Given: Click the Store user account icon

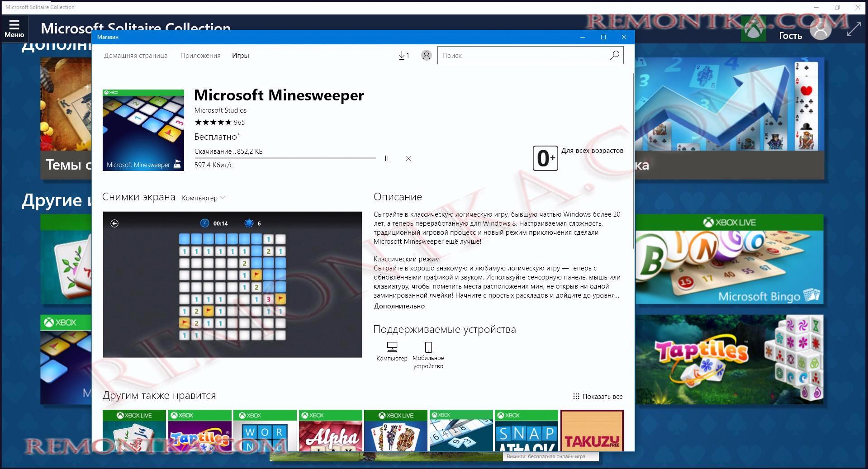Looking at the screenshot, I should point(426,55).
